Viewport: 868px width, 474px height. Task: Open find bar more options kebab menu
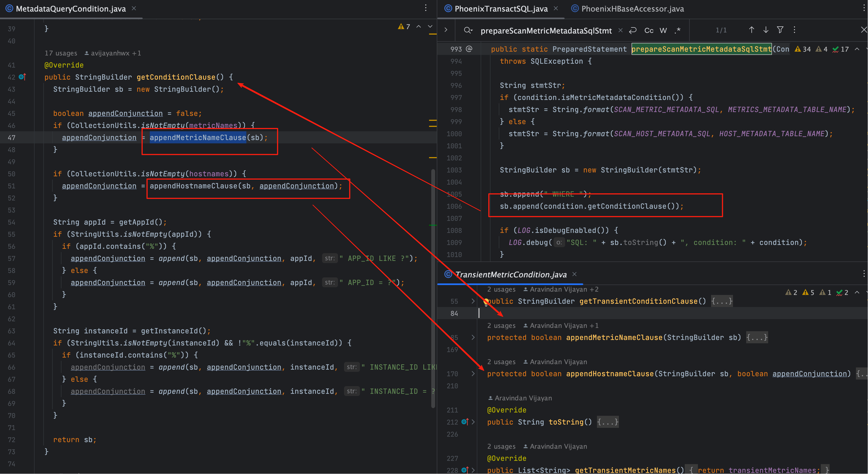pos(794,30)
